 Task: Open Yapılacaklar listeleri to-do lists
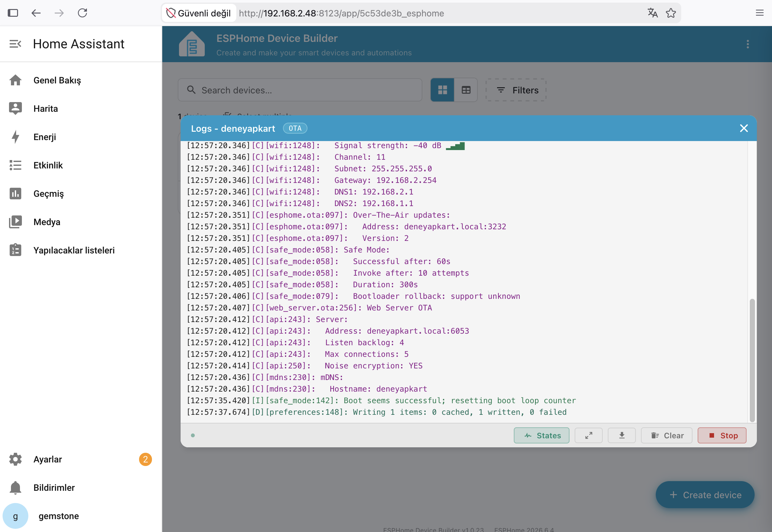pyautogui.click(x=81, y=250)
